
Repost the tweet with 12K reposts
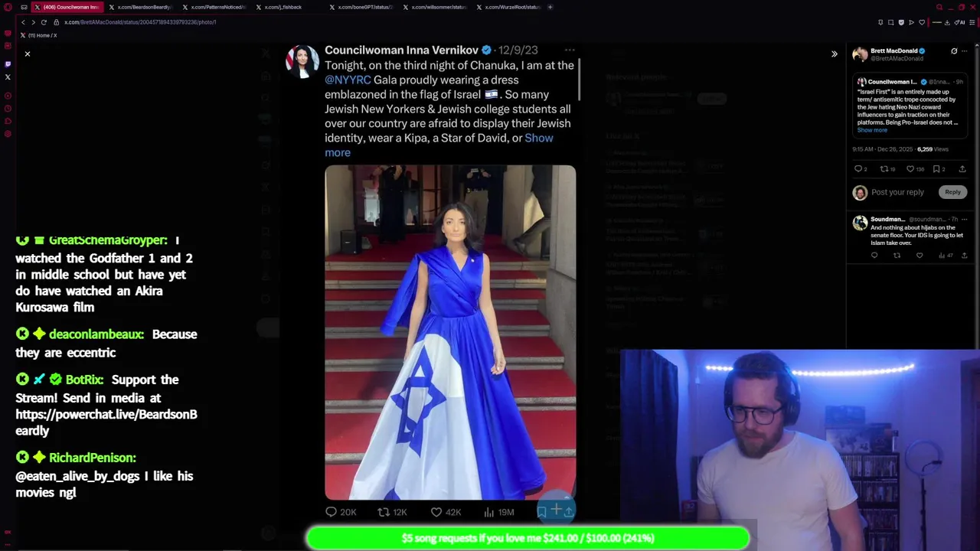tap(392, 512)
